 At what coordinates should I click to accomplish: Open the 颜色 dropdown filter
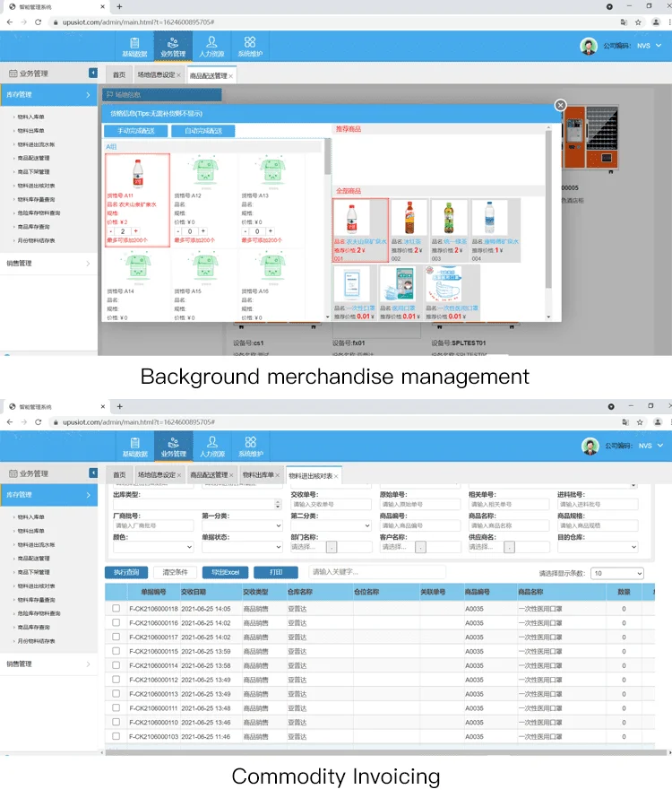152,547
